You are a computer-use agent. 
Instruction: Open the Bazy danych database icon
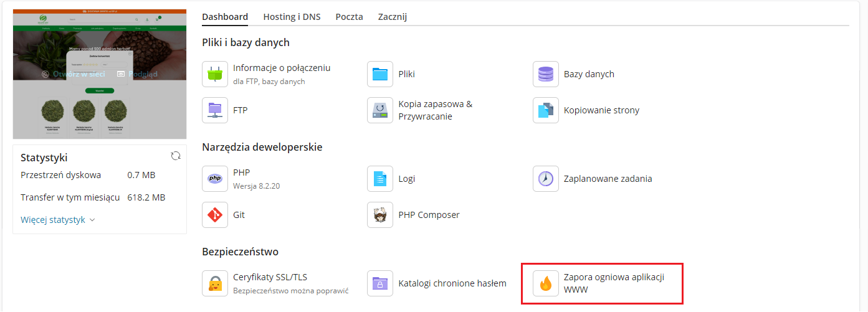(x=546, y=74)
